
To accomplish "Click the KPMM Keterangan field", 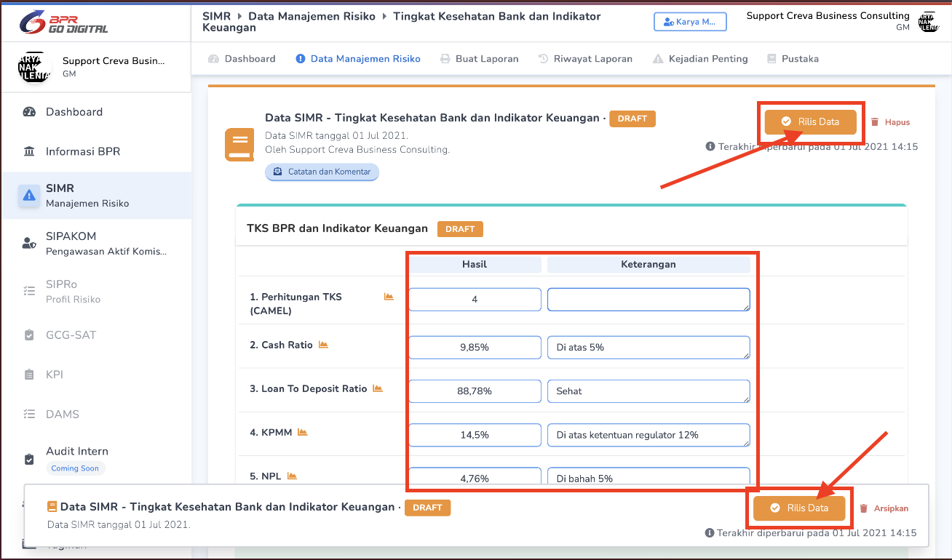I will (x=648, y=434).
